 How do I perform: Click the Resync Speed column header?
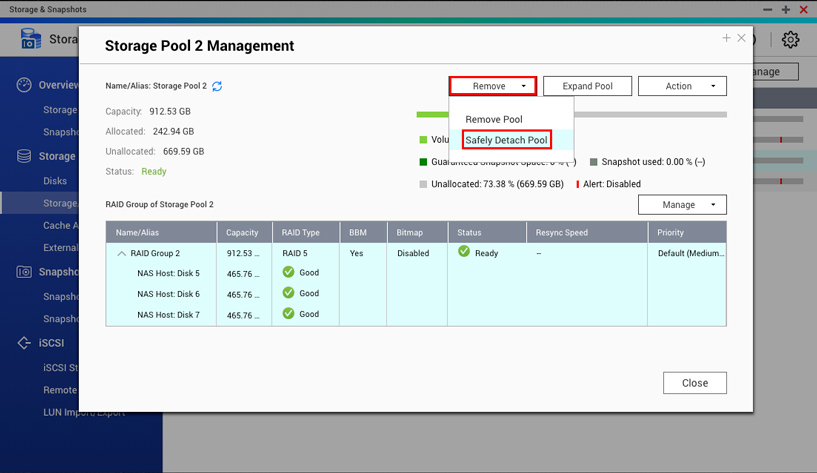click(x=587, y=232)
